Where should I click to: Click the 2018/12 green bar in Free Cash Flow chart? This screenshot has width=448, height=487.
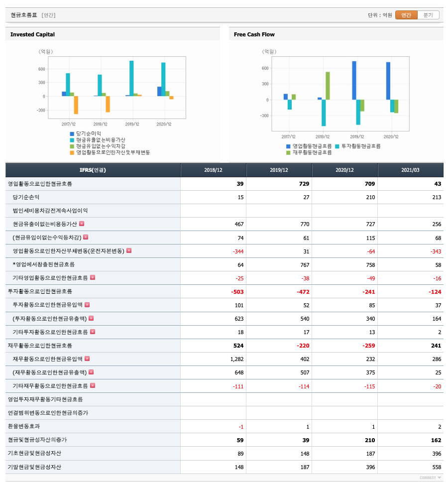coord(328,86)
